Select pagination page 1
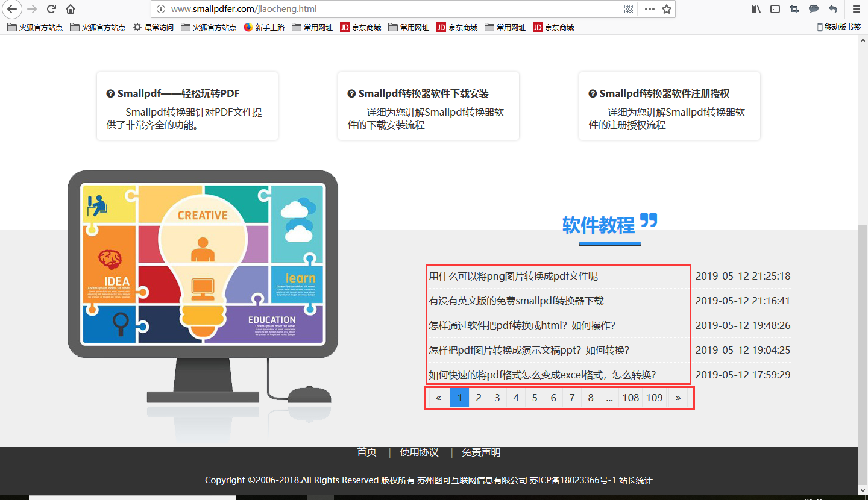Image resolution: width=868 pixels, height=500 pixels. pyautogui.click(x=460, y=398)
